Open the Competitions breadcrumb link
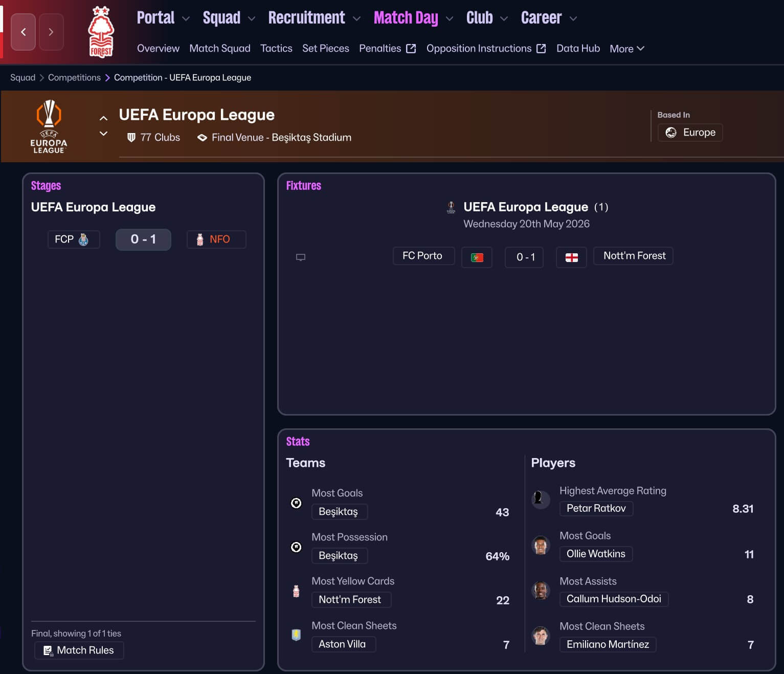Image resolution: width=784 pixels, height=674 pixels. pos(74,78)
